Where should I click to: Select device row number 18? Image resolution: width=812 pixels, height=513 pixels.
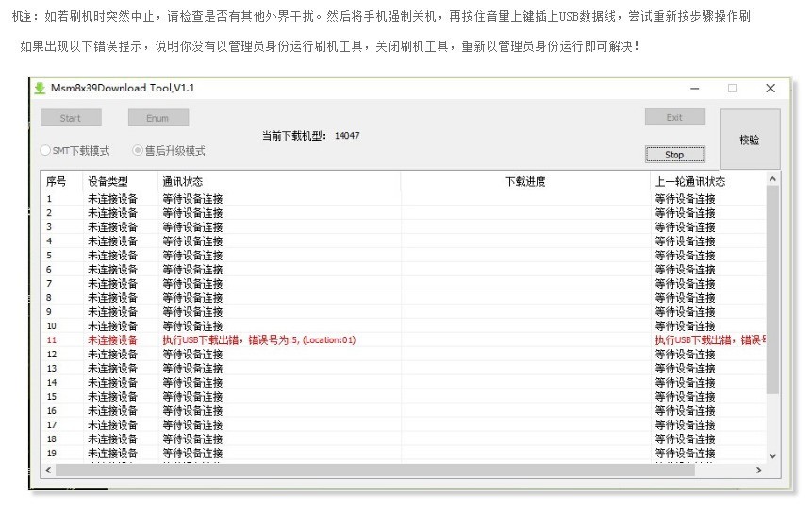click(404, 439)
